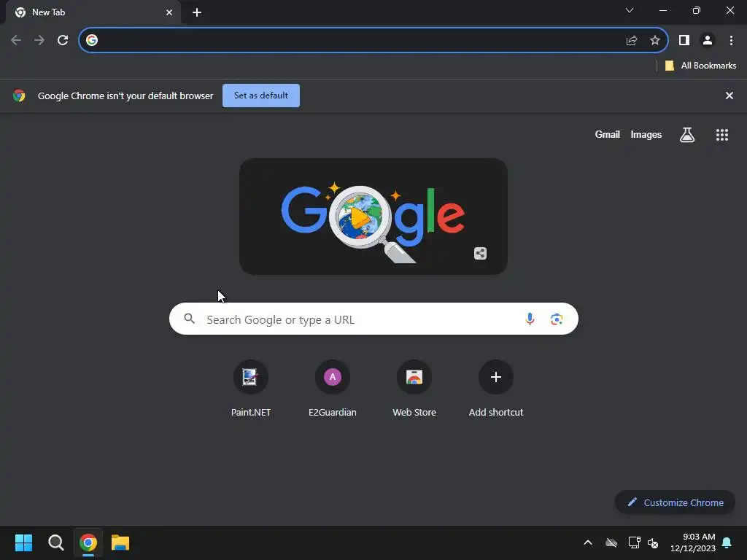
Task: Toggle the side panel
Action: click(x=684, y=40)
